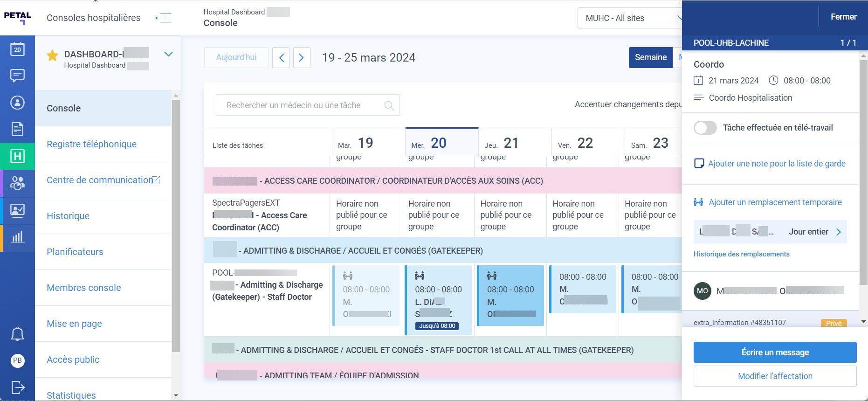868x401 pixels.
Task: Open the notifications bell icon
Action: tap(17, 334)
